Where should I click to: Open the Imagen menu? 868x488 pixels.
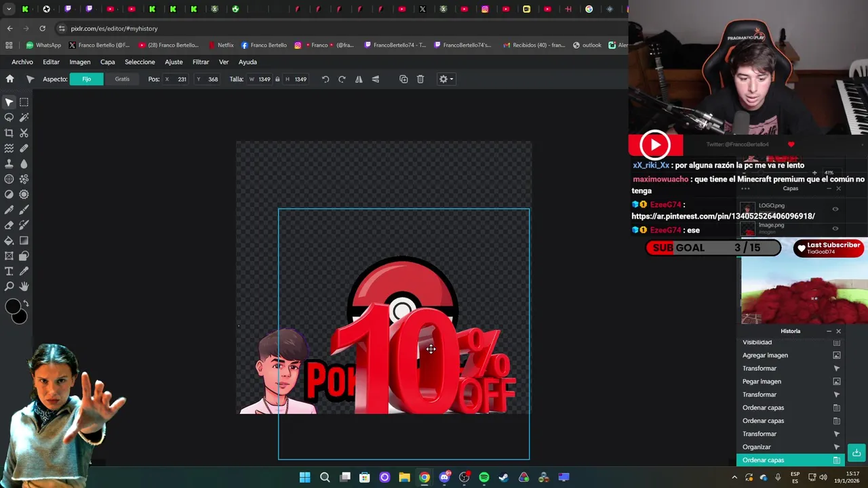[x=79, y=62]
